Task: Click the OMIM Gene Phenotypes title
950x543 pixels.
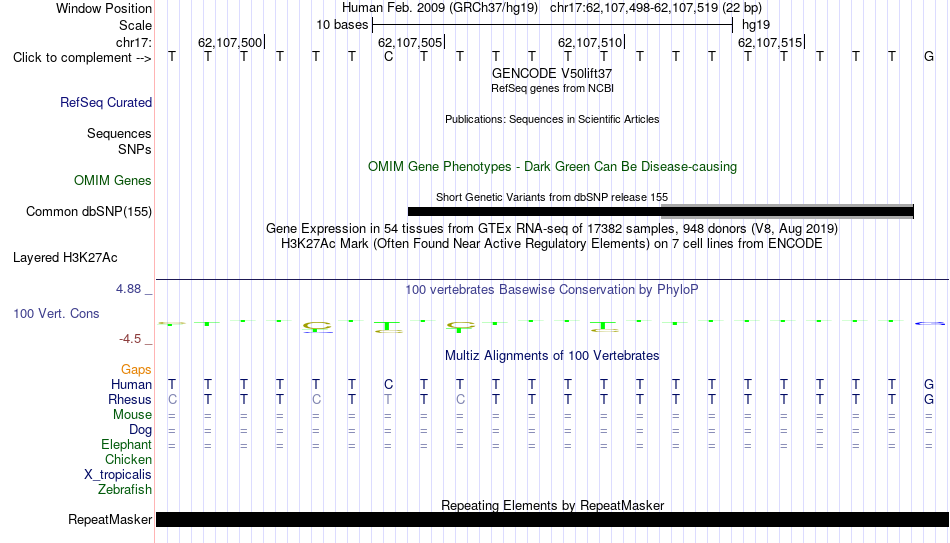Action: point(553,167)
